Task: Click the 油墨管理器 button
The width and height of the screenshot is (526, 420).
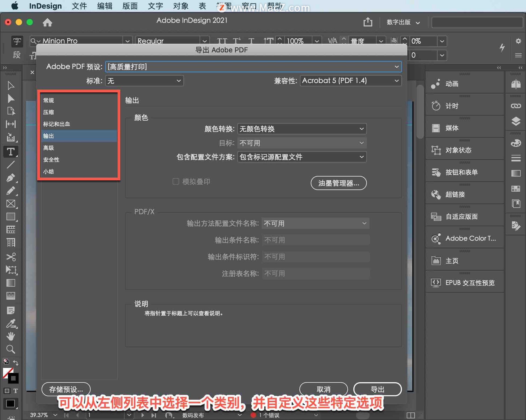Action: pyautogui.click(x=339, y=183)
